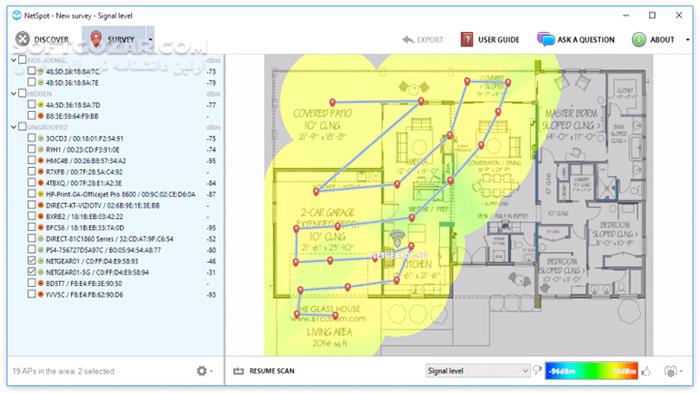This screenshot has height=394, width=700.
Task: Uncheck the NETGEAR01-5G network checkbox
Action: [31, 272]
